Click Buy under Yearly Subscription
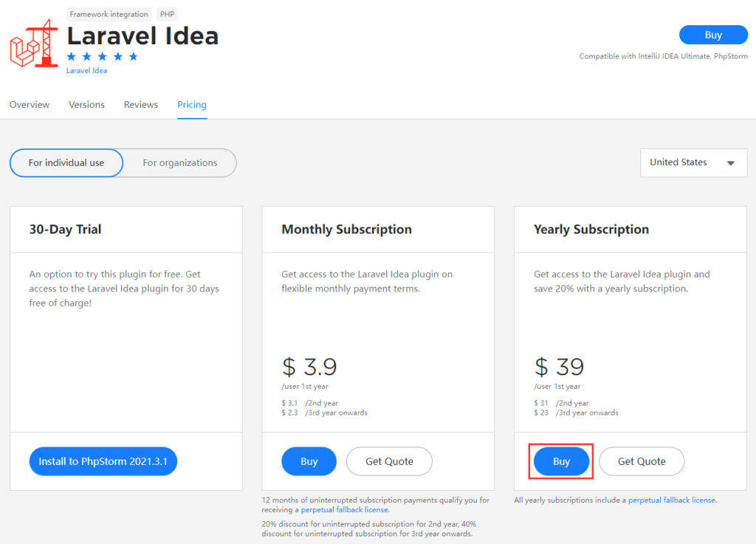The height and width of the screenshot is (544, 756). tap(560, 461)
